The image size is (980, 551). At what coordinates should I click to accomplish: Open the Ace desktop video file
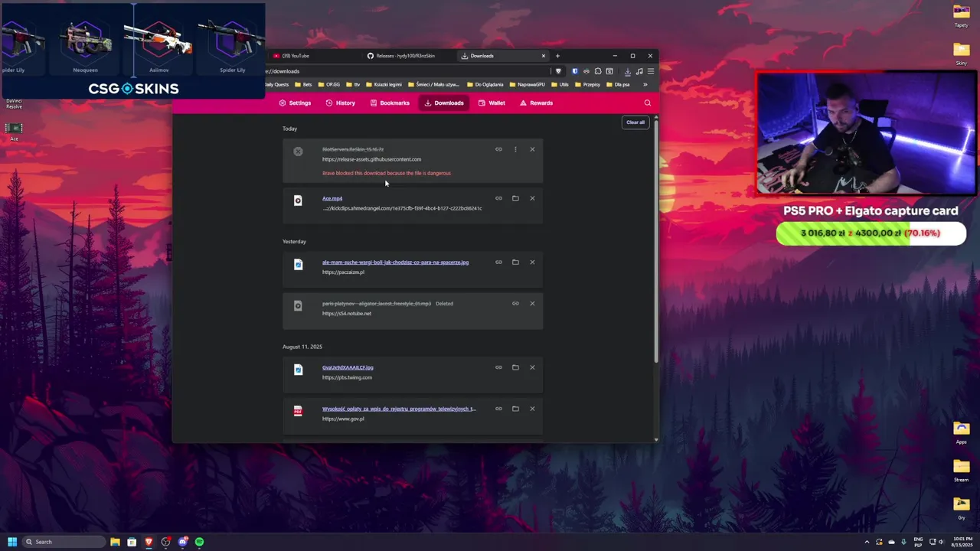click(x=14, y=131)
